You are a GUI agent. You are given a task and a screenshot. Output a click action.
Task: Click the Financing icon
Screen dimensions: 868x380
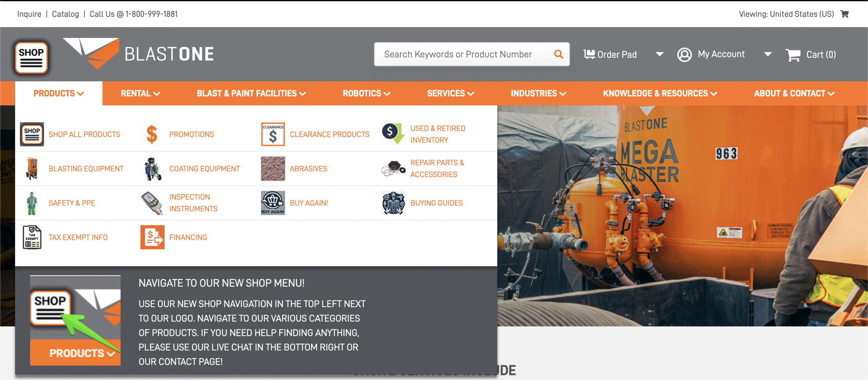[152, 237]
